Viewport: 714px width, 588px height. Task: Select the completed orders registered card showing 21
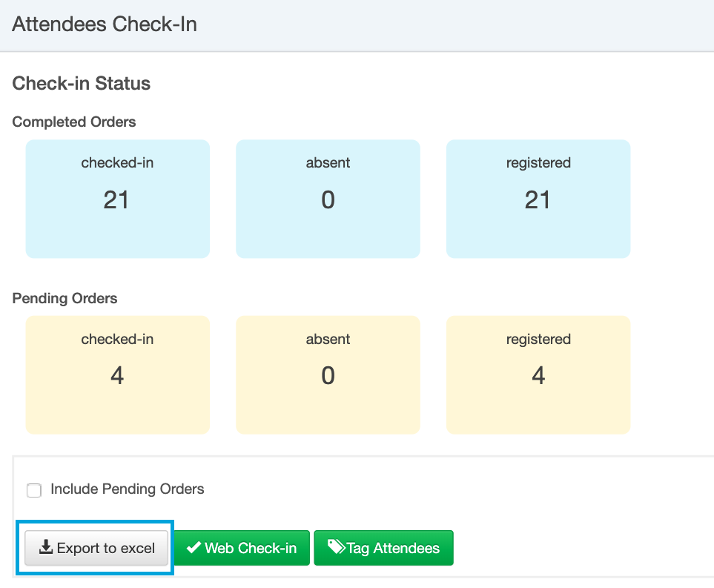point(538,199)
